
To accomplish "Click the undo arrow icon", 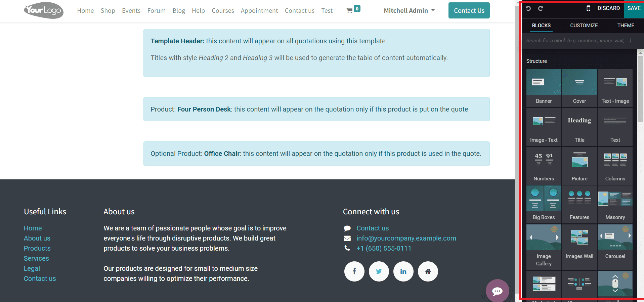I will click(528, 8).
